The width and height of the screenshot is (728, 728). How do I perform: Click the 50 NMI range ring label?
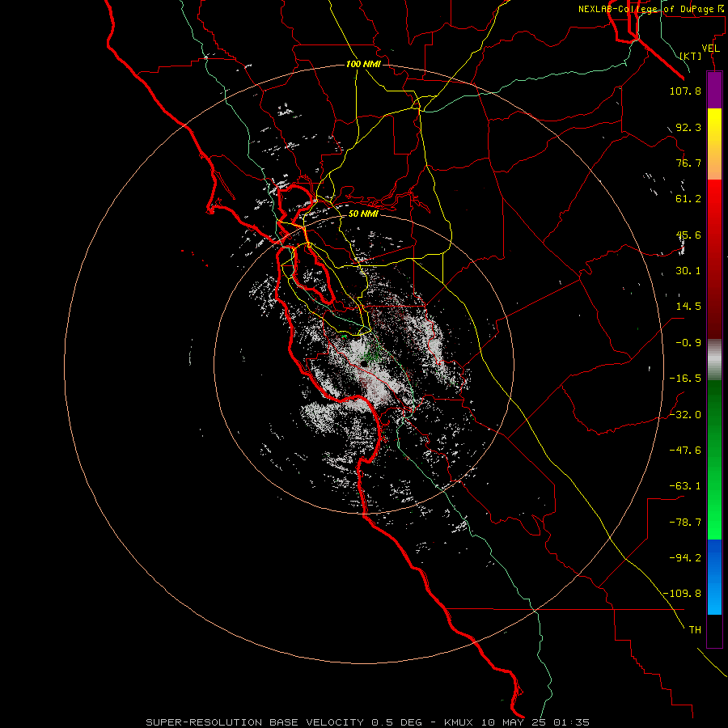(363, 214)
